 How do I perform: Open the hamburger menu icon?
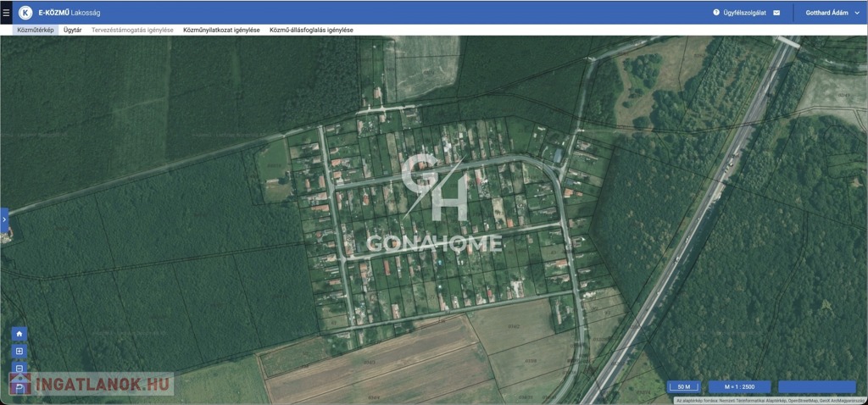click(x=6, y=13)
